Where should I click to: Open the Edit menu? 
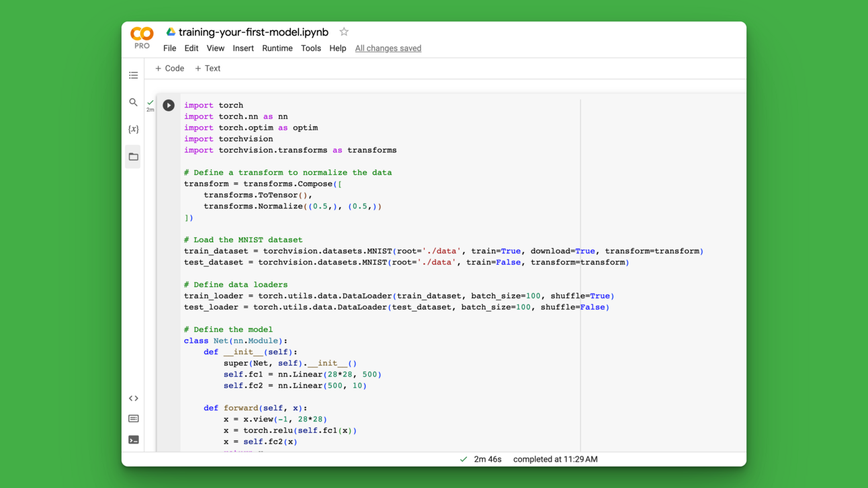(x=191, y=48)
